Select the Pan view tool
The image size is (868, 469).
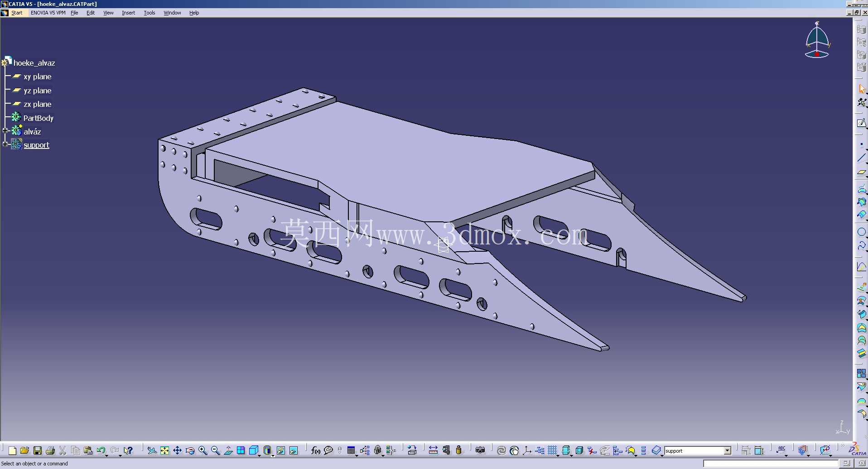click(177, 450)
